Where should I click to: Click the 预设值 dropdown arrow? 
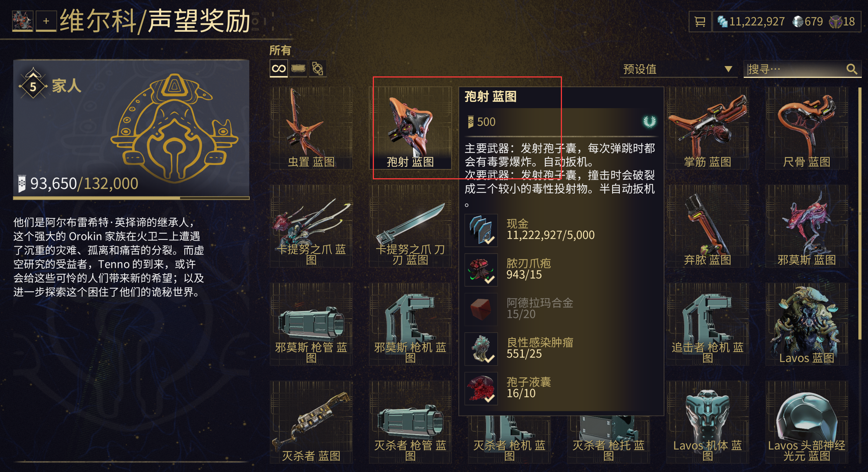(728, 69)
